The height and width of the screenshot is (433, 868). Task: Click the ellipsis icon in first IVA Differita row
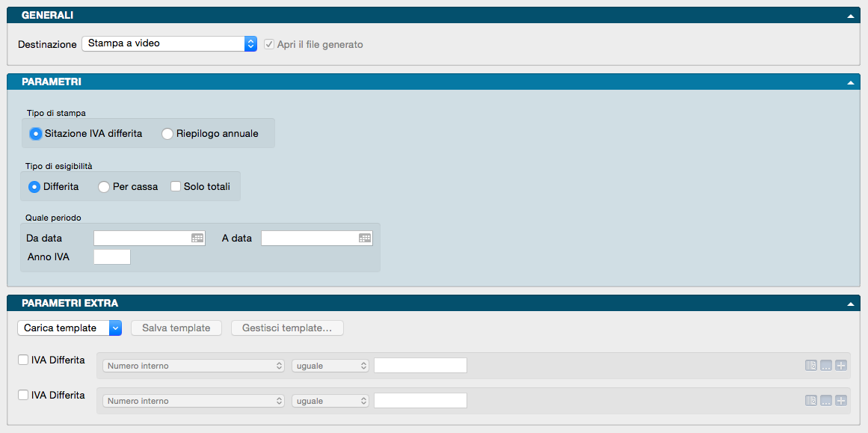coord(826,366)
